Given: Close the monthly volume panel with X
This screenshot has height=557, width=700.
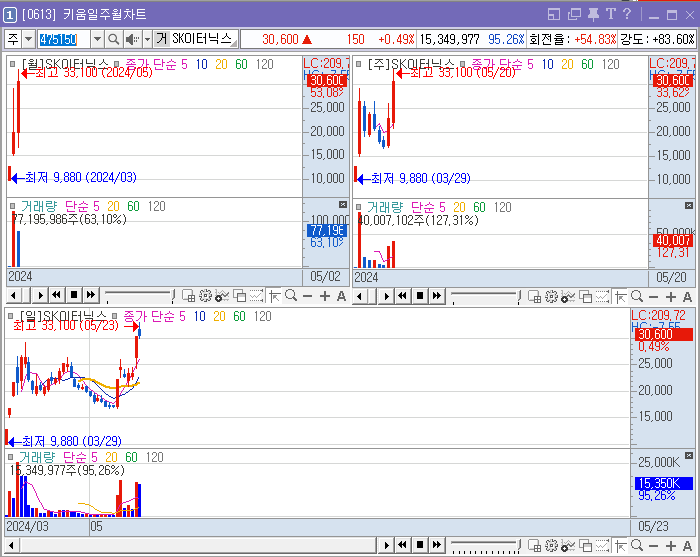Looking at the screenshot, I should click(342, 204).
